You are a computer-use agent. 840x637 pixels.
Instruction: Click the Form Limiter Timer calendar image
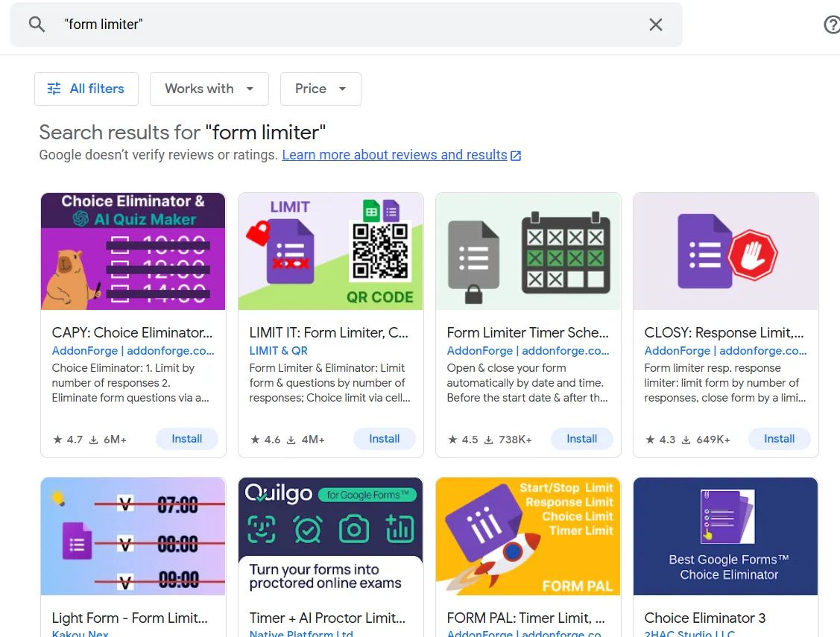pyautogui.click(x=528, y=251)
